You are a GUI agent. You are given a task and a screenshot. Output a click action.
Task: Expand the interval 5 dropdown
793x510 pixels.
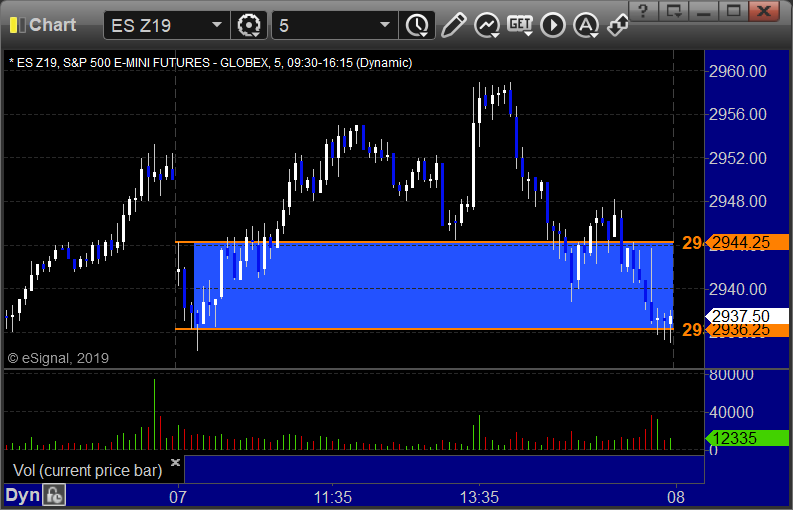(x=385, y=25)
